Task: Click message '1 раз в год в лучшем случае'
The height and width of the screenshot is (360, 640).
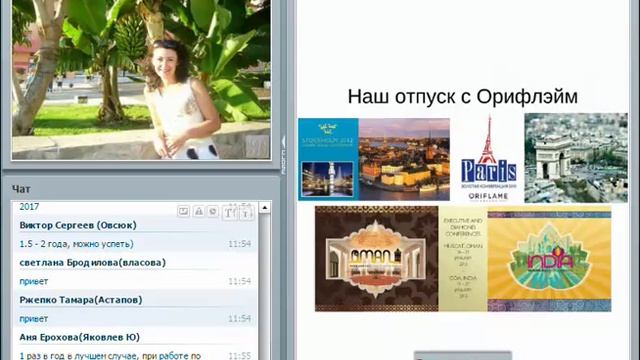Action: coord(80,356)
